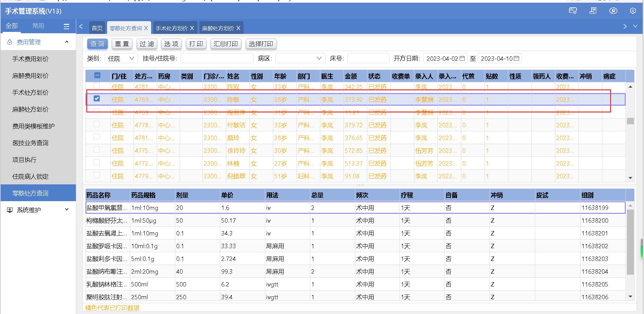Check the row checkbox for patient 陈双
Image resolution: width=644 pixels, height=314 pixels.
click(97, 86)
